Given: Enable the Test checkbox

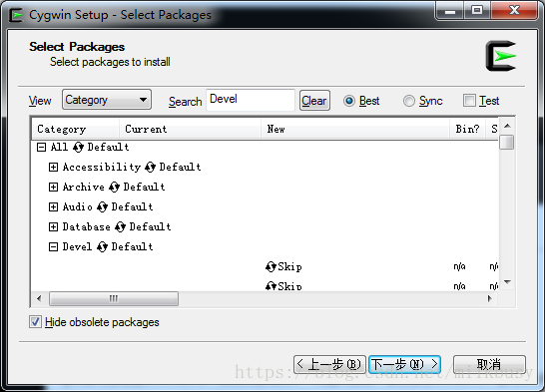Looking at the screenshot, I should pos(469,101).
